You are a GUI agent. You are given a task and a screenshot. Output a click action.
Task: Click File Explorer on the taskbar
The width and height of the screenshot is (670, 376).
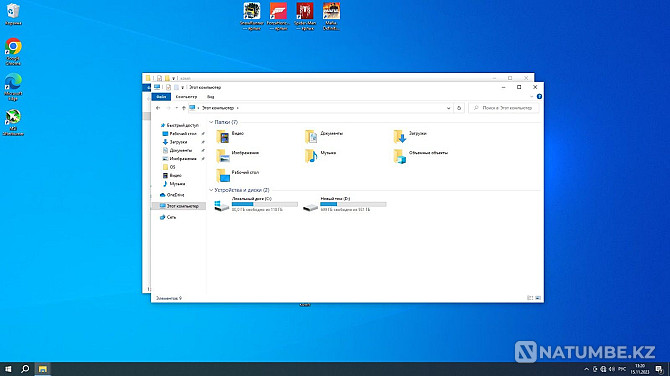tap(43, 369)
